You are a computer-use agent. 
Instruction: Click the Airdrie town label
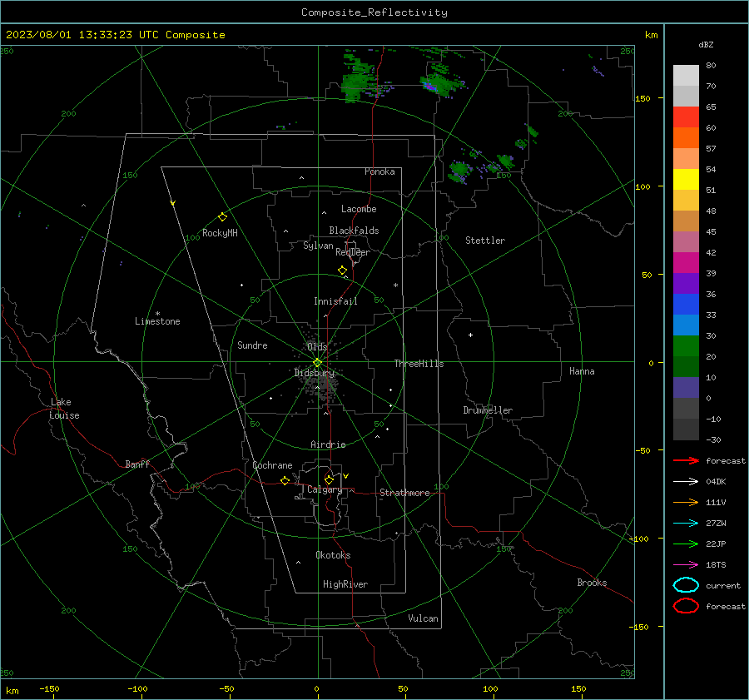(x=328, y=444)
